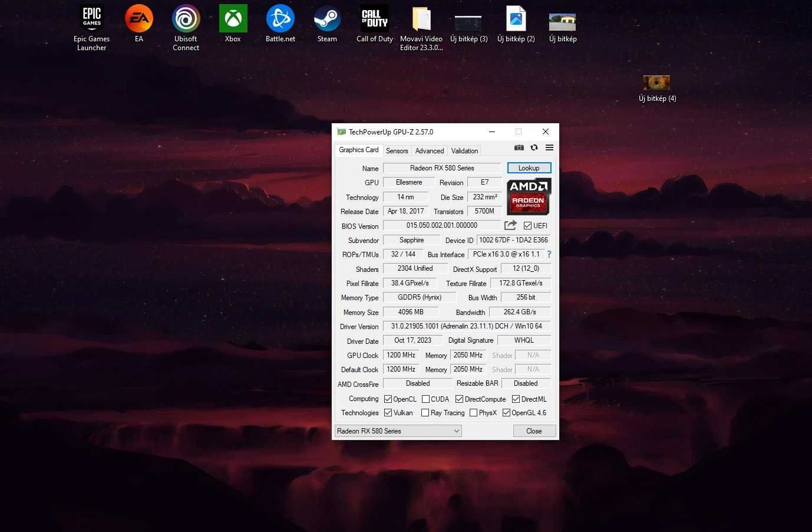Screen dimensions: 812x532
Task: Select the Call of Duty desktop icon
Action: click(375, 24)
